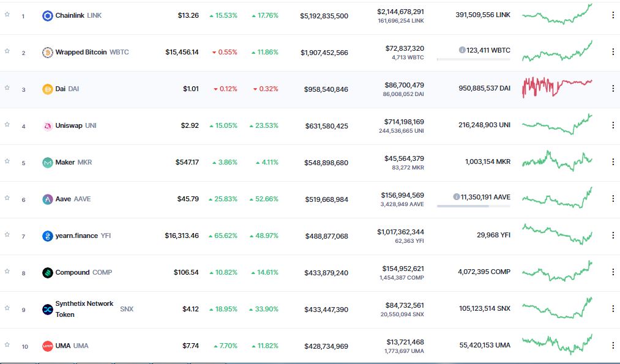620x364 pixels.
Task: Click the Aave logo icon
Action: click(47, 198)
